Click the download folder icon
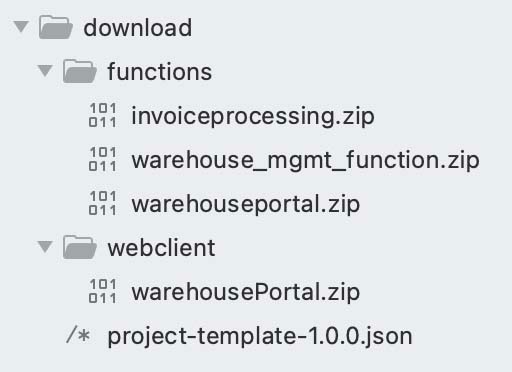Image resolution: width=512 pixels, height=372 pixels. click(x=56, y=27)
